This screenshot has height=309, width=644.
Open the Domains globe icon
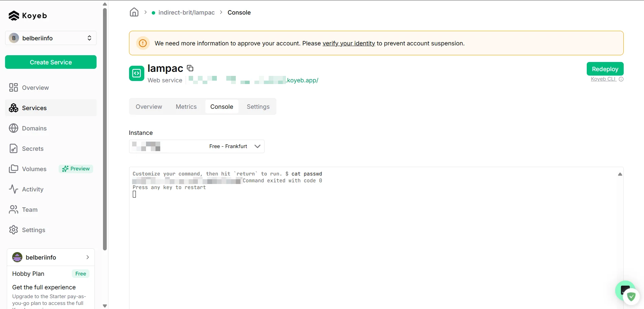[x=14, y=128]
